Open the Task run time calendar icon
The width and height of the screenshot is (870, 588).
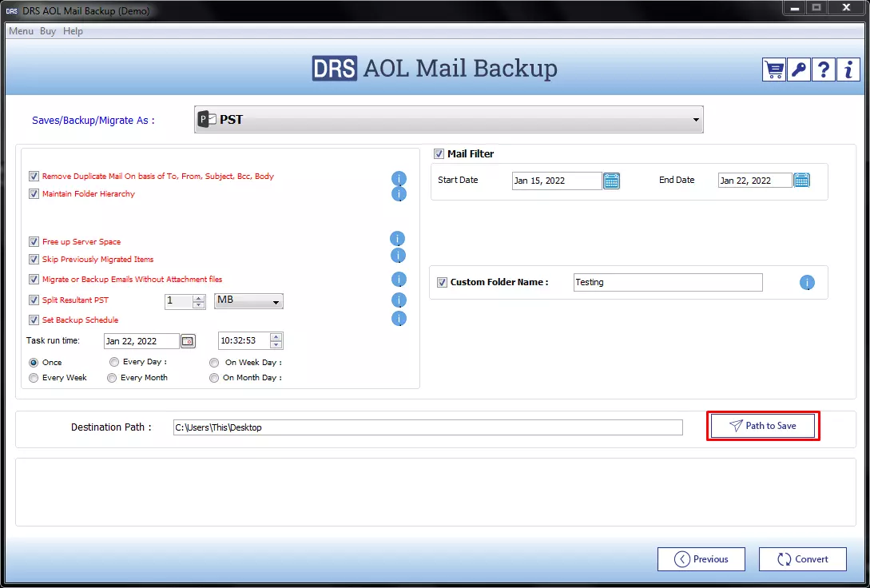(x=188, y=341)
